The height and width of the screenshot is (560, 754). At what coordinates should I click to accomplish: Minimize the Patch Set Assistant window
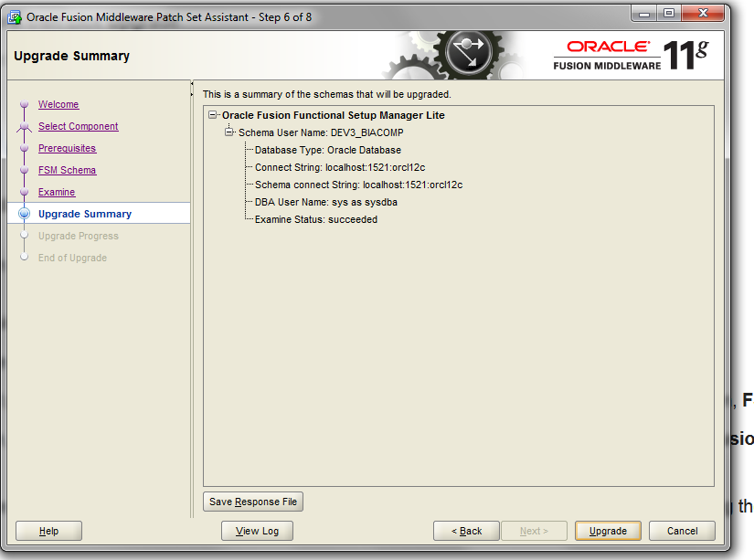coord(644,14)
